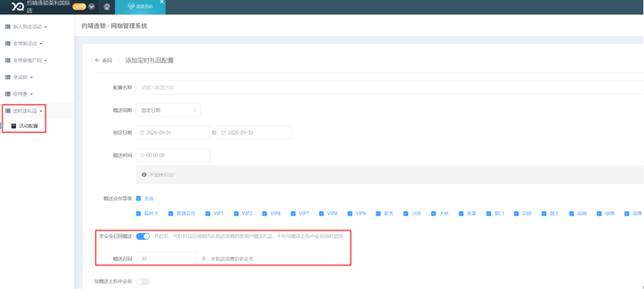Uncheck the 宗师 checkbox

pos(517,214)
